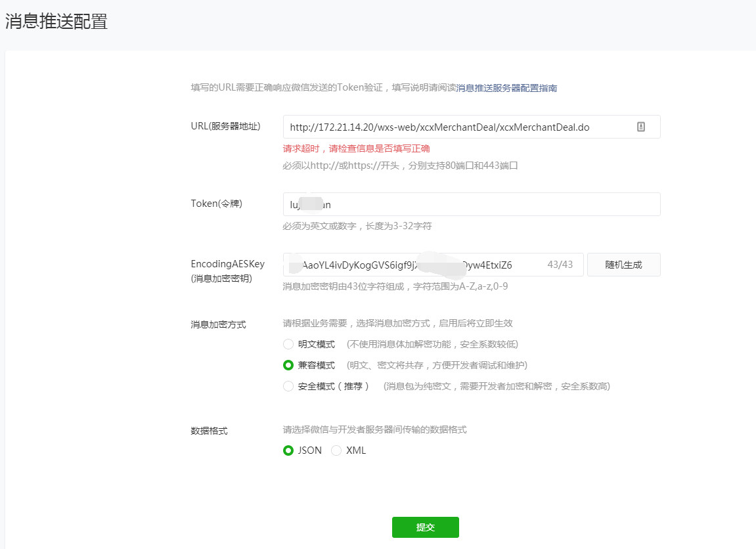Focus the Token(令牌) input field
756x549 pixels.
(x=472, y=204)
